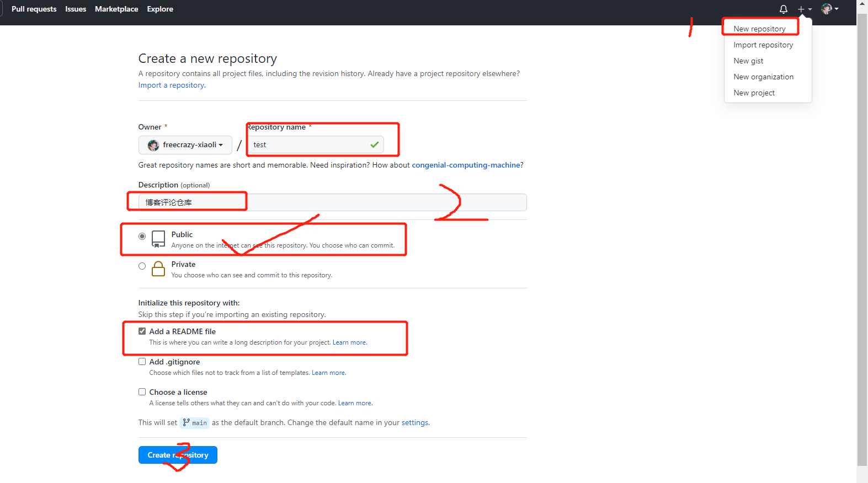The width and height of the screenshot is (868, 483).
Task: Uncheck Add a README file checkbox
Action: coord(142,331)
